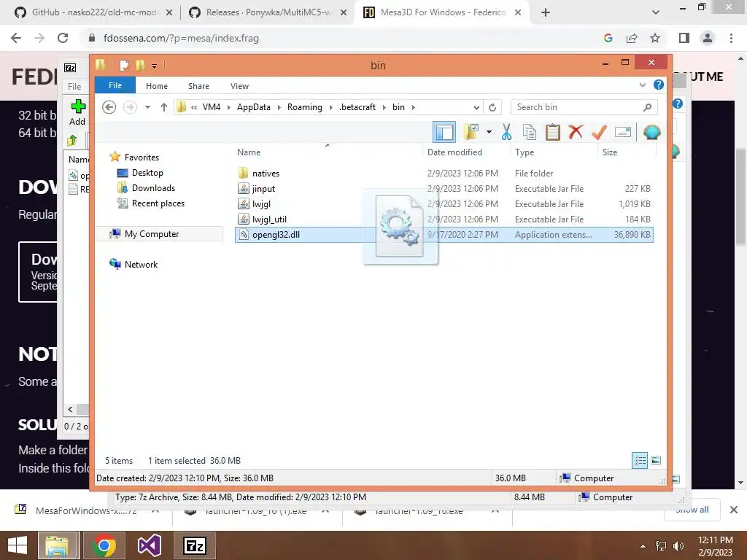747x560 pixels.
Task: Click the Copy icon in toolbar
Action: 530,132
